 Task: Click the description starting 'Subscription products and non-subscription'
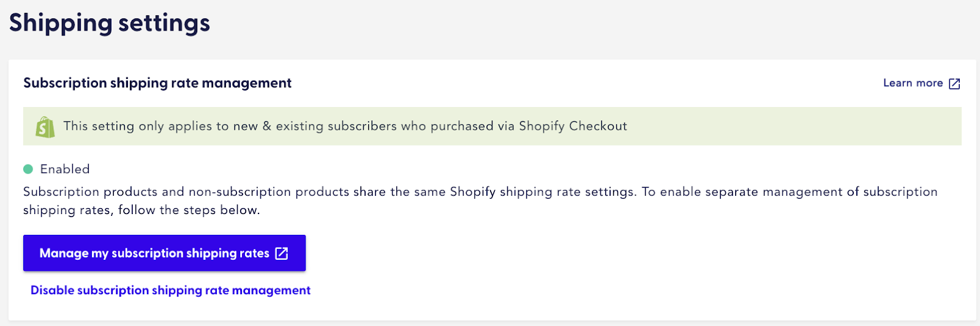[x=480, y=201]
